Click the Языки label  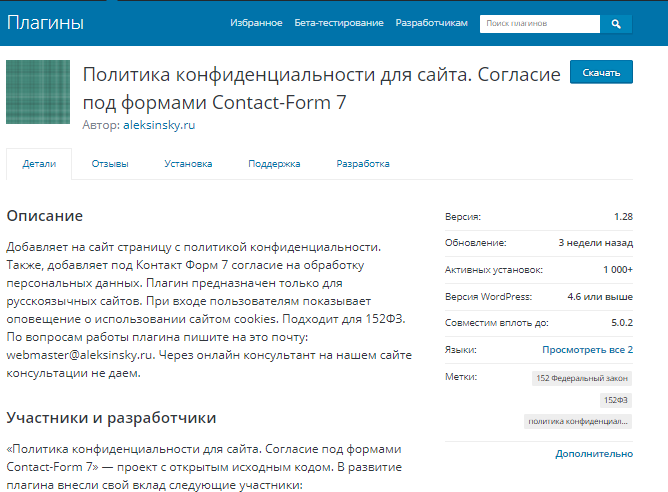(461, 350)
